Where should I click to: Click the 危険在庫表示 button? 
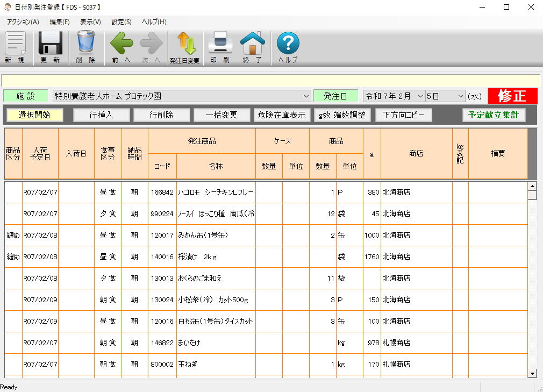pyautogui.click(x=282, y=115)
